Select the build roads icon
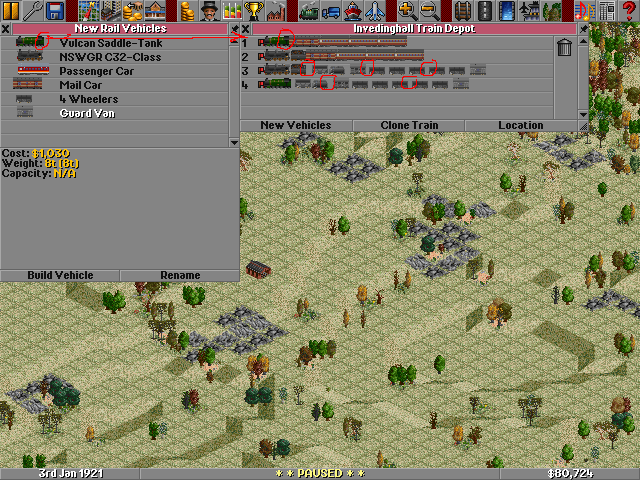Viewport: 640px width, 480px height. (485, 11)
